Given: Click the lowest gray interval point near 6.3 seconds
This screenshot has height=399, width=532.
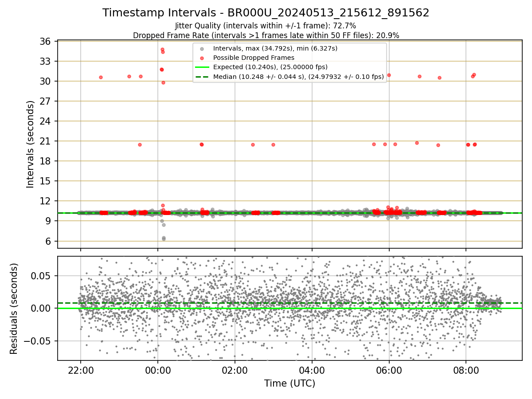Looking at the screenshot, I should [x=164, y=239].
